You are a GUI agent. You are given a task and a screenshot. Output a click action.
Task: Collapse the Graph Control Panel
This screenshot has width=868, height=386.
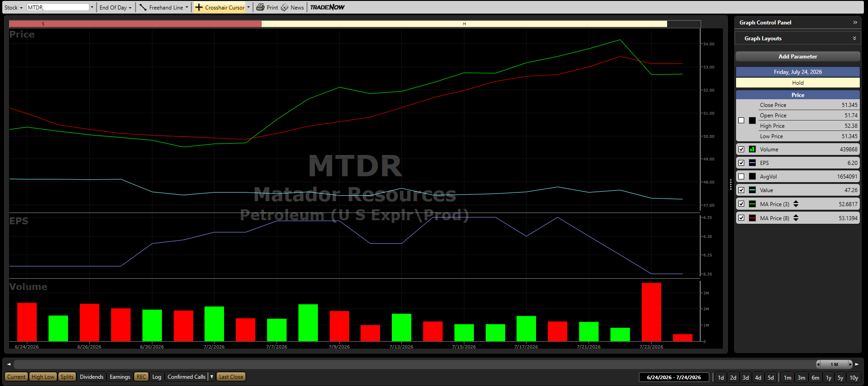[855, 22]
